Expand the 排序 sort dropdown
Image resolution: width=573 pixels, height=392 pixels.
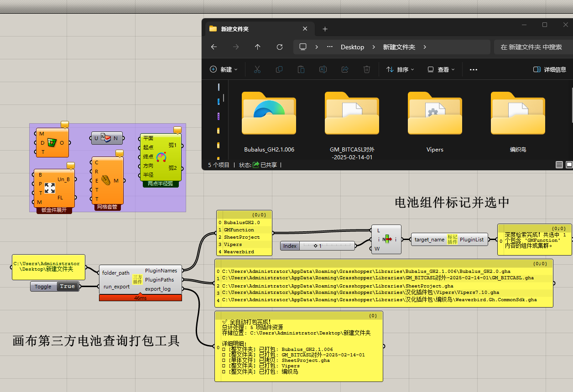(400, 69)
